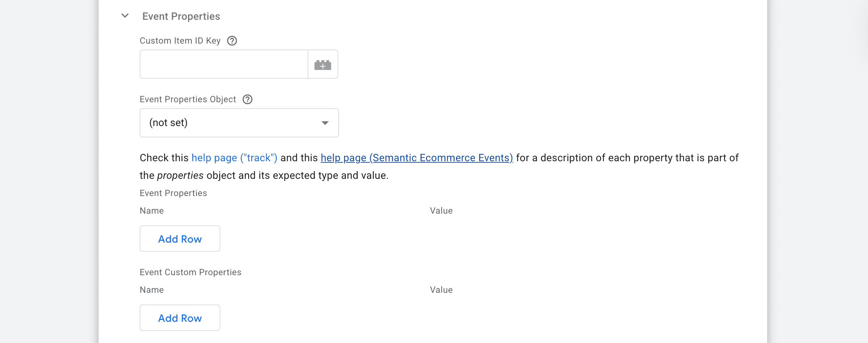Click the dropdown arrow showing (not set)

[325, 123]
